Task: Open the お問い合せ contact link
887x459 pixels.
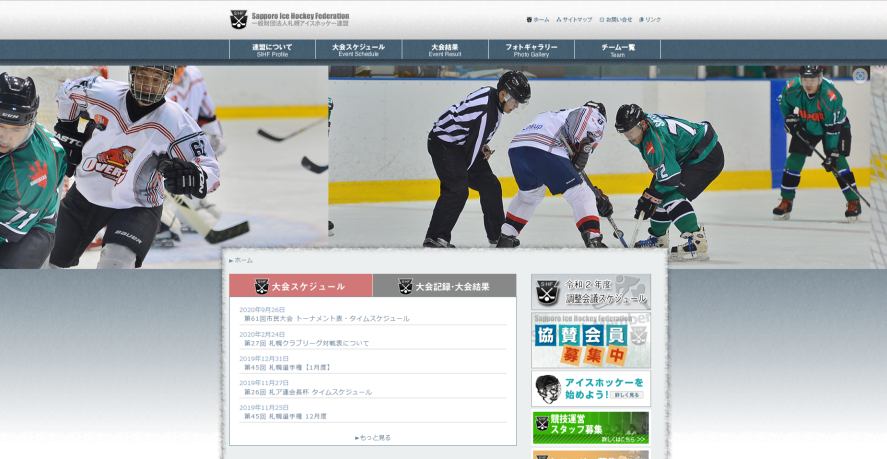Action: tap(616, 19)
